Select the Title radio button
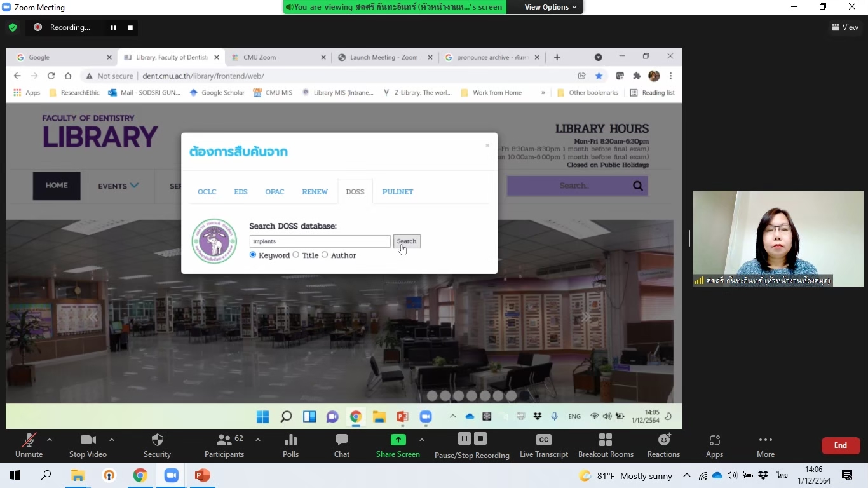Image resolution: width=868 pixels, height=488 pixels. point(296,255)
